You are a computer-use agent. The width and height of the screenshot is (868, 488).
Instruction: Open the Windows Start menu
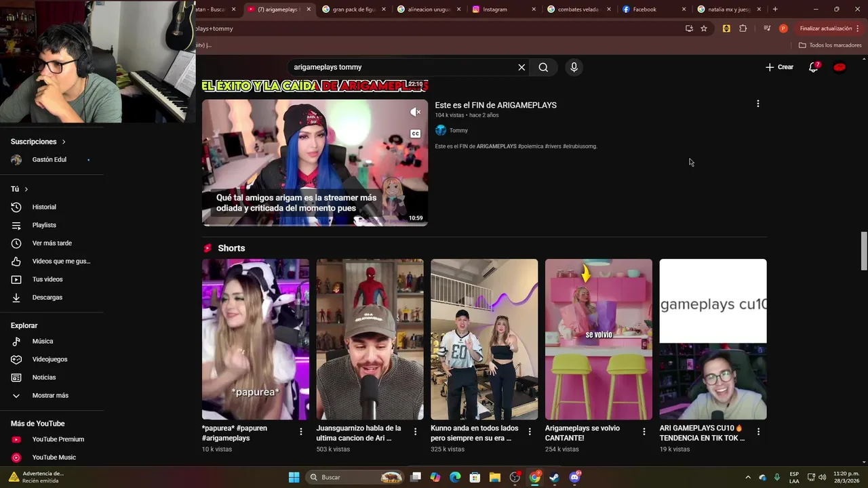tap(294, 477)
